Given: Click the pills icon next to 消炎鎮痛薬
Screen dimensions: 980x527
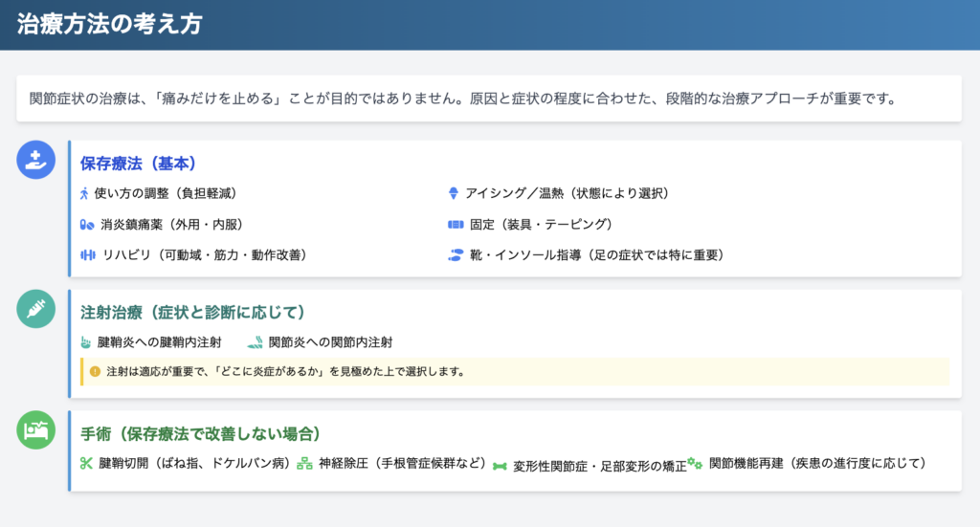Looking at the screenshot, I should (87, 224).
